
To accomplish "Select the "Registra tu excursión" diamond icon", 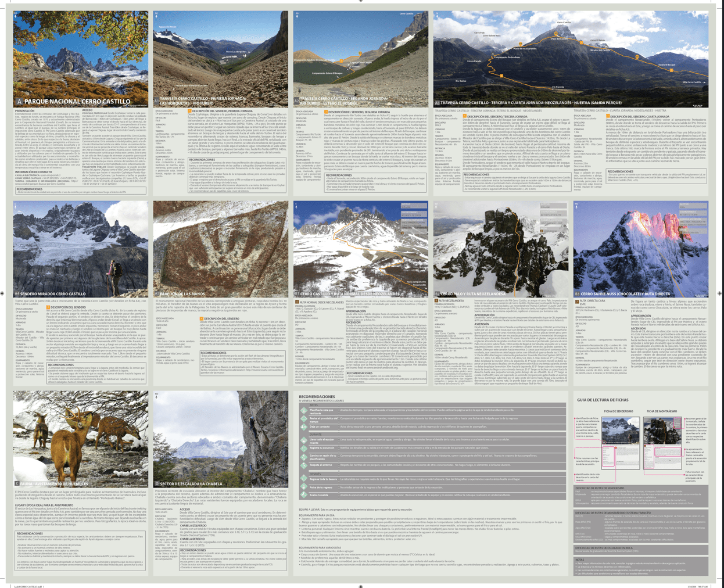I will coord(303,449).
